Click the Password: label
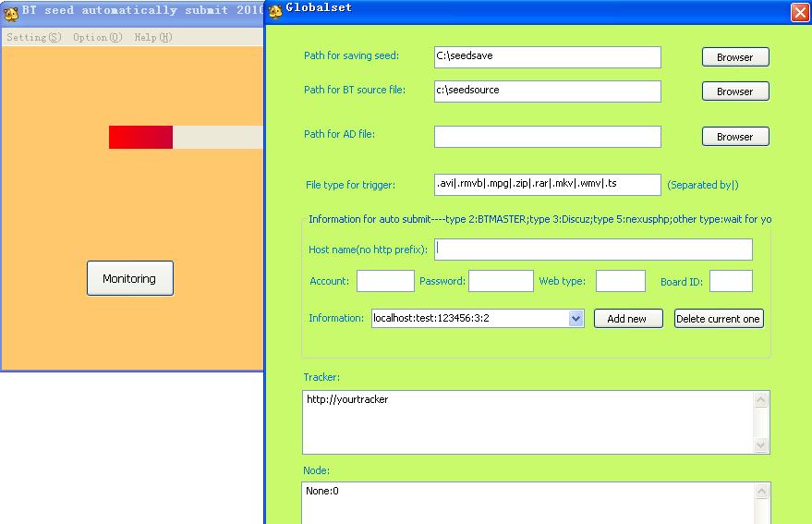Image resolution: width=812 pixels, height=524 pixels. tap(442, 281)
